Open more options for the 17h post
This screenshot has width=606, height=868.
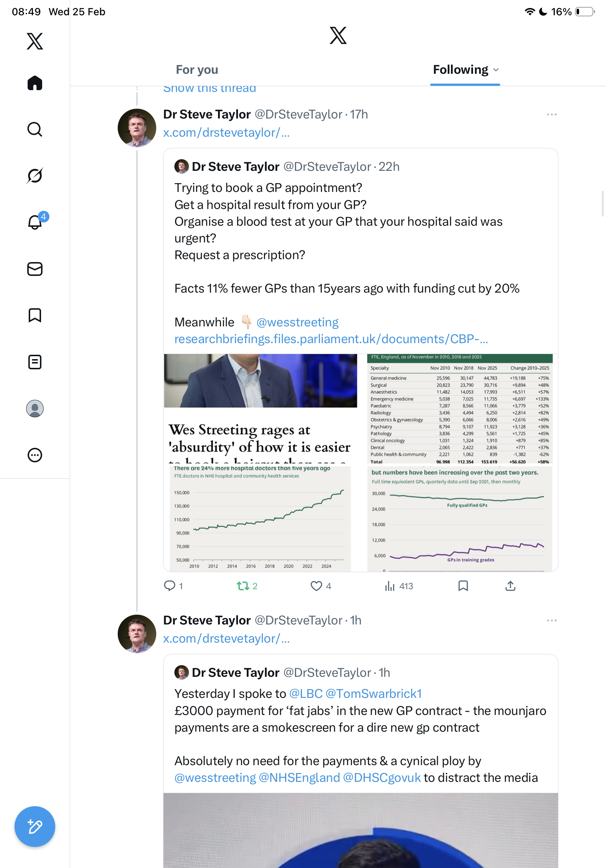551,114
